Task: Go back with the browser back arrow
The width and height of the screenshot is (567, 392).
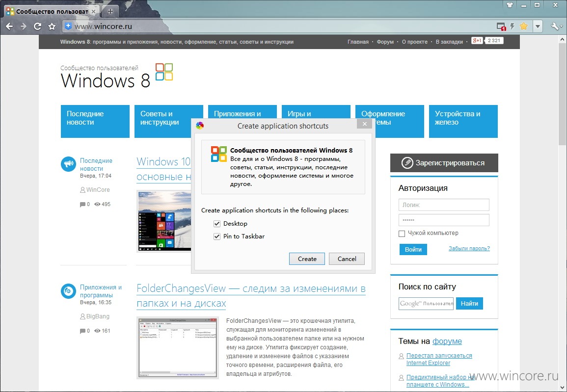Action: (9, 26)
